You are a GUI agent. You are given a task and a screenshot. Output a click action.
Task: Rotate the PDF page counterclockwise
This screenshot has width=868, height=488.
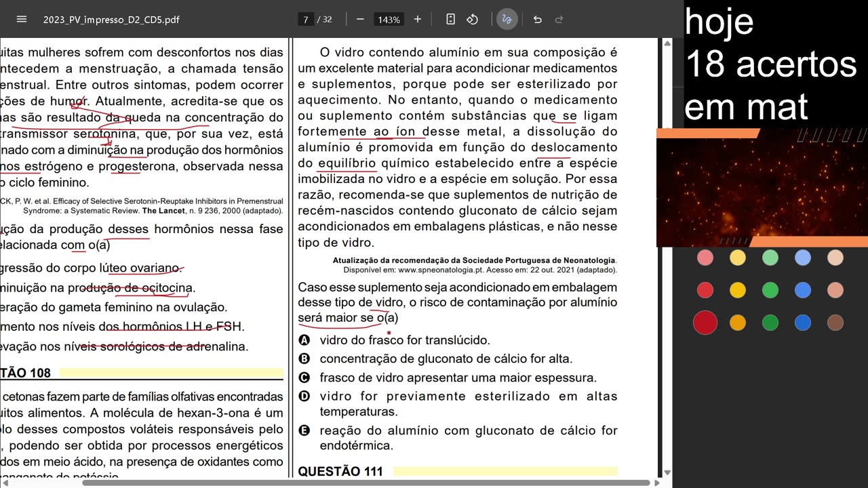[473, 19]
